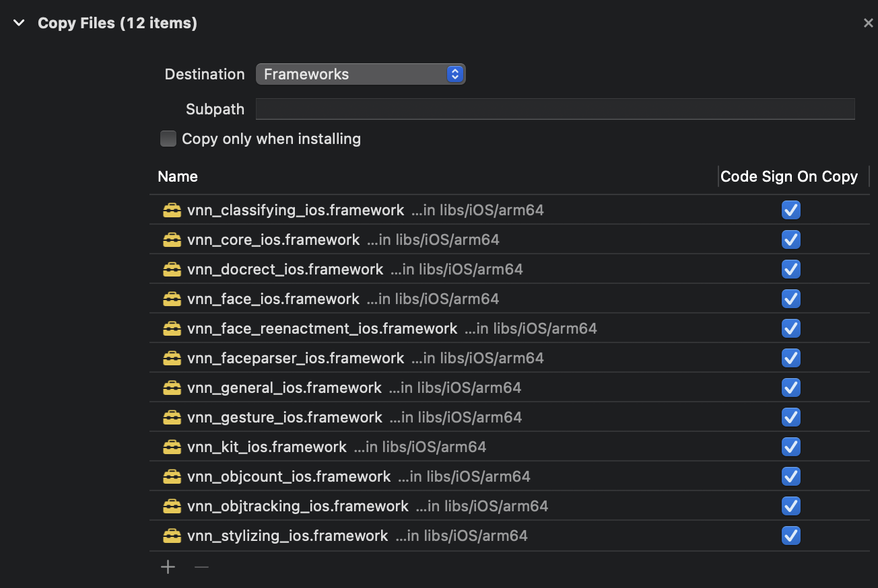The height and width of the screenshot is (588, 878).
Task: Uncheck Code Sign for vnn_general_ios.framework
Action: [791, 388]
